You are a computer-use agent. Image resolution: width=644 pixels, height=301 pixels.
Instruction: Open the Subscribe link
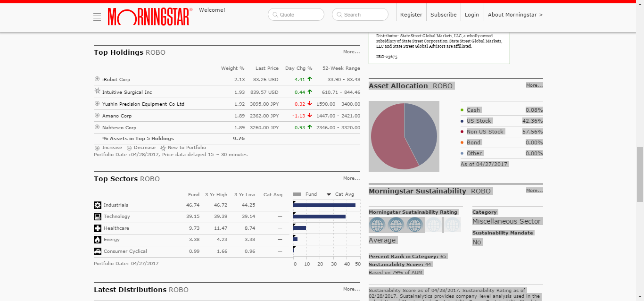[x=444, y=15]
